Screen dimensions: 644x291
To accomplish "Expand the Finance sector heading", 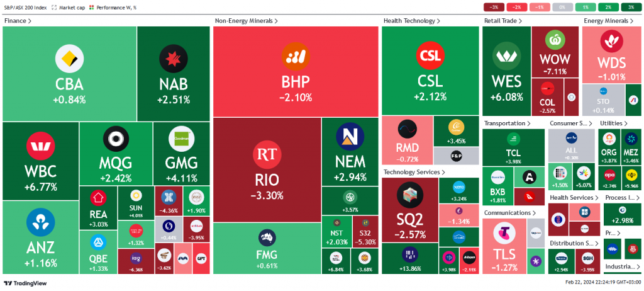I will click(18, 21).
